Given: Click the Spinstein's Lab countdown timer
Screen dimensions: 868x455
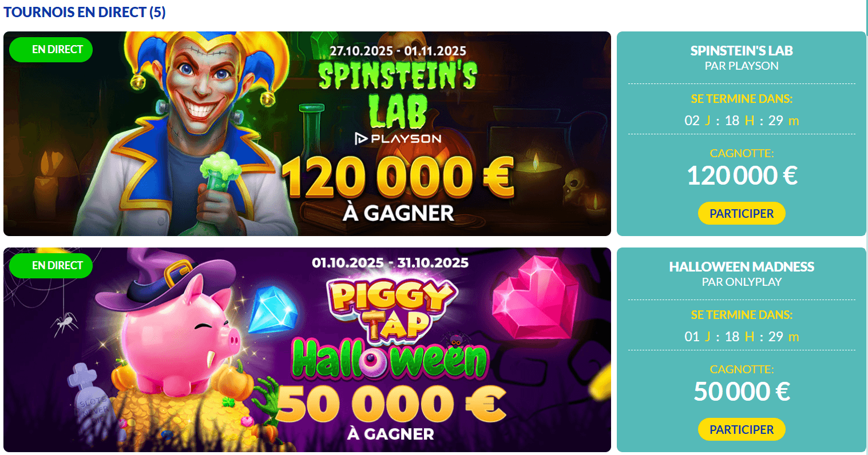Looking at the screenshot, I should pos(742,121).
